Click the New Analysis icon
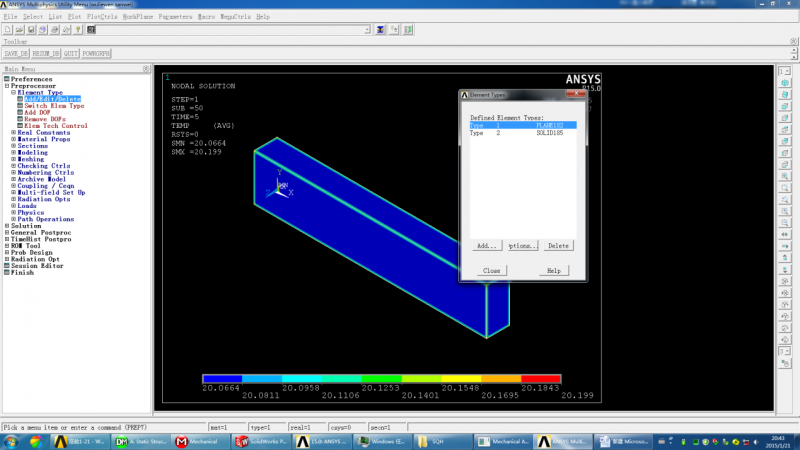 8,30
